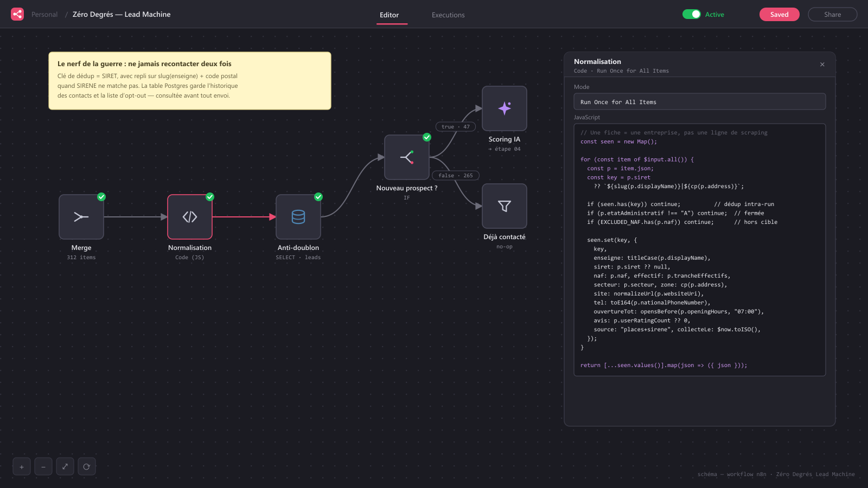The width and height of the screenshot is (868, 488).
Task: Click the const seen = new Map() line
Action: coord(618,142)
